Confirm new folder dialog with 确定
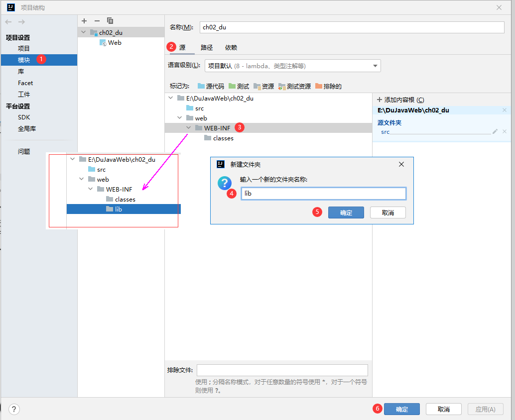Image resolution: width=515 pixels, height=420 pixels. click(x=346, y=212)
